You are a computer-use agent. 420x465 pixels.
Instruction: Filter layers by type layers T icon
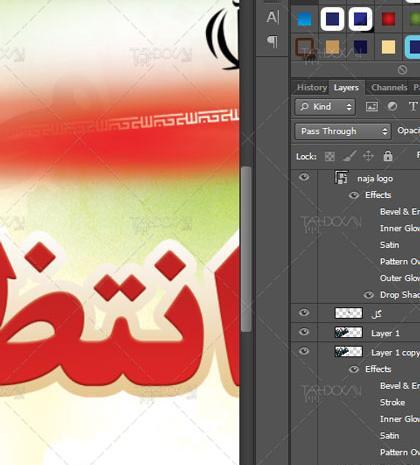pos(413,106)
